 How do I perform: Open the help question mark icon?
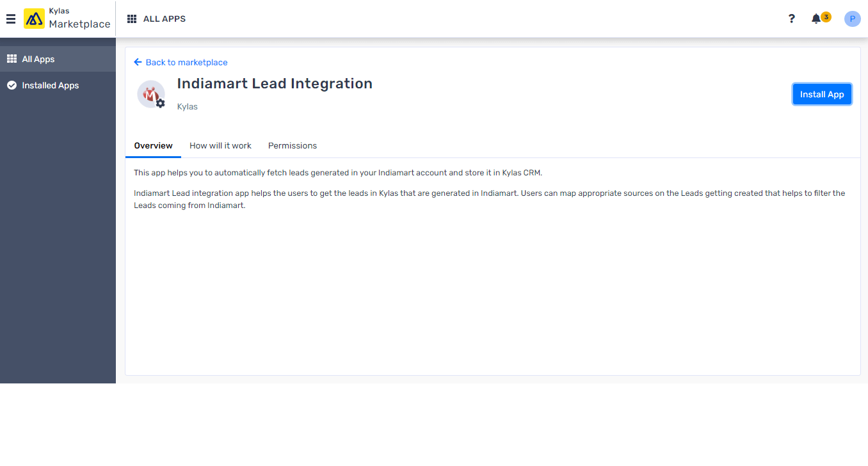point(792,19)
